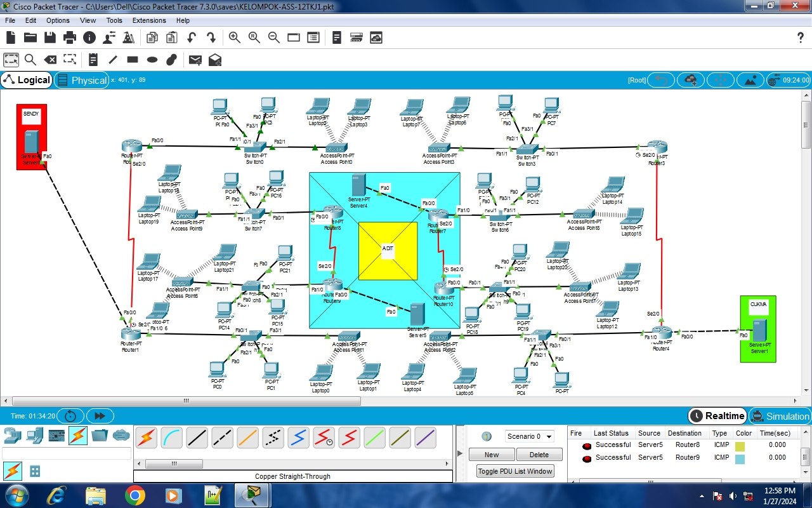
Task: Undo the last action via the toolbar arrow
Action: point(191,37)
